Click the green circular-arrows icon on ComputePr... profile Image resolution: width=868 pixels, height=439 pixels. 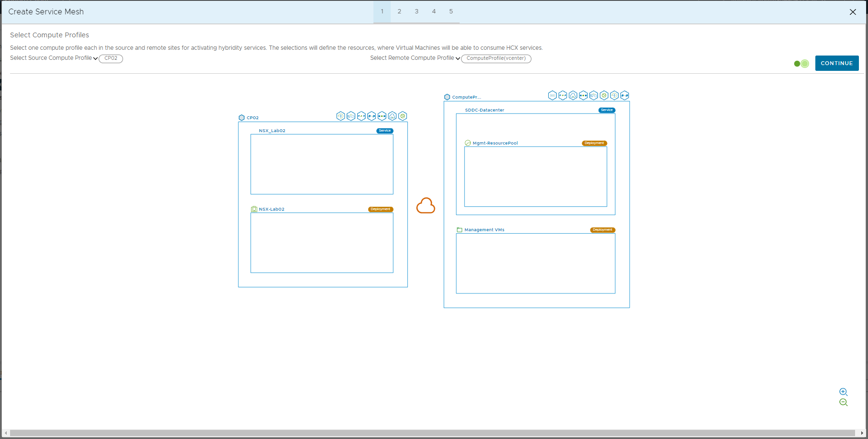[604, 95]
